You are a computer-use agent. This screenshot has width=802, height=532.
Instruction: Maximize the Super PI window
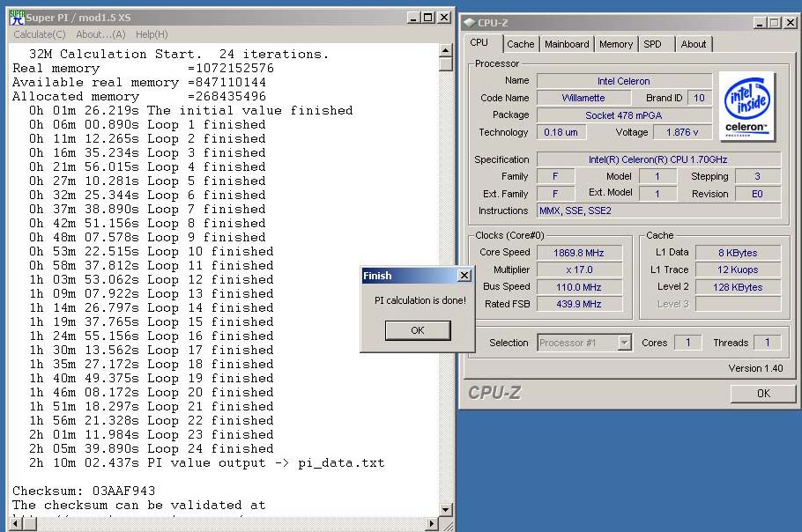428,18
